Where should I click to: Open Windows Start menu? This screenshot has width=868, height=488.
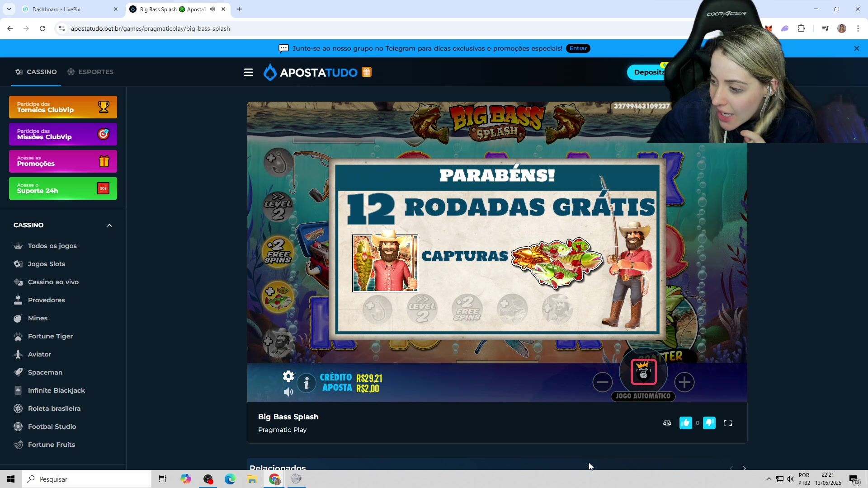pos(11,479)
